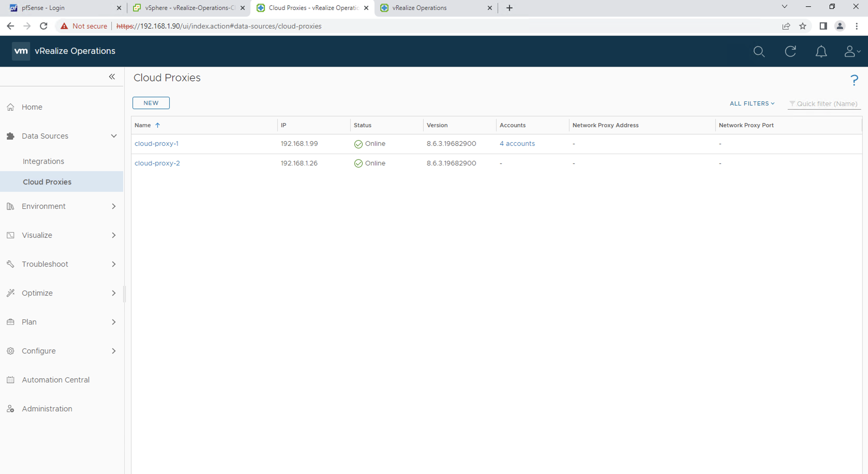Click the Not secure warning icon
The height and width of the screenshot is (474, 868).
click(64, 26)
